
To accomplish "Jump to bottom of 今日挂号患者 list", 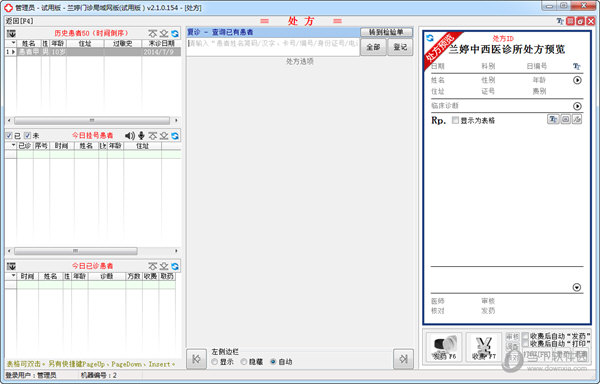I will tap(164, 136).
